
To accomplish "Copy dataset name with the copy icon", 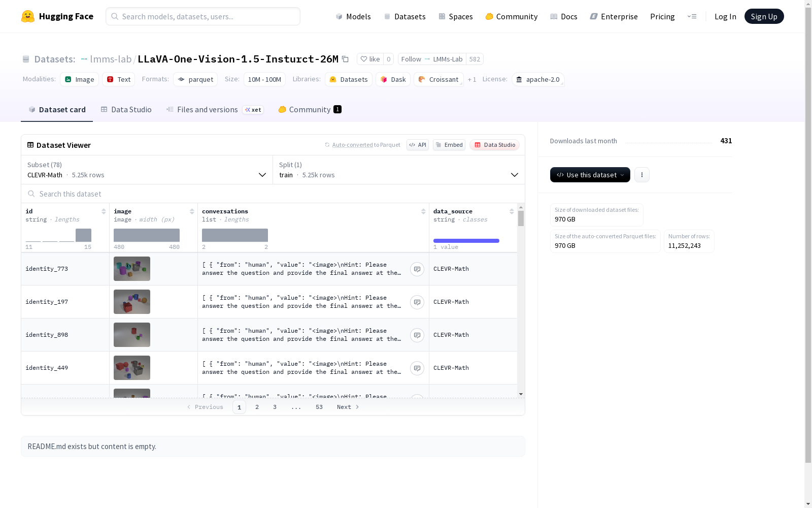I will point(345,59).
